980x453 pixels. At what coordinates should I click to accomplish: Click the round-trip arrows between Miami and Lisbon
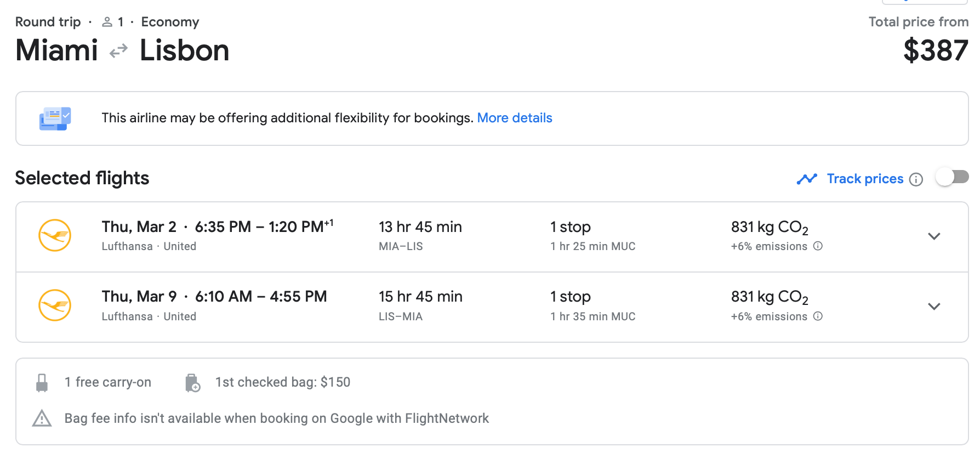pyautogui.click(x=118, y=51)
